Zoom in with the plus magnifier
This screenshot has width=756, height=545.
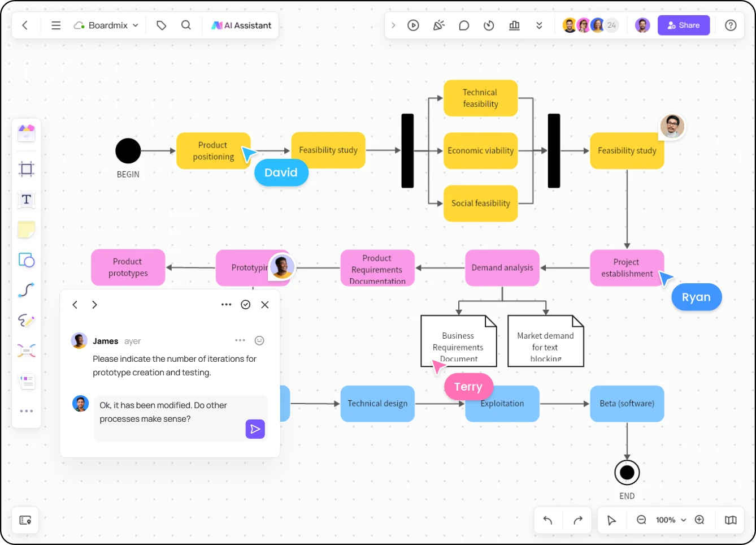coord(699,520)
